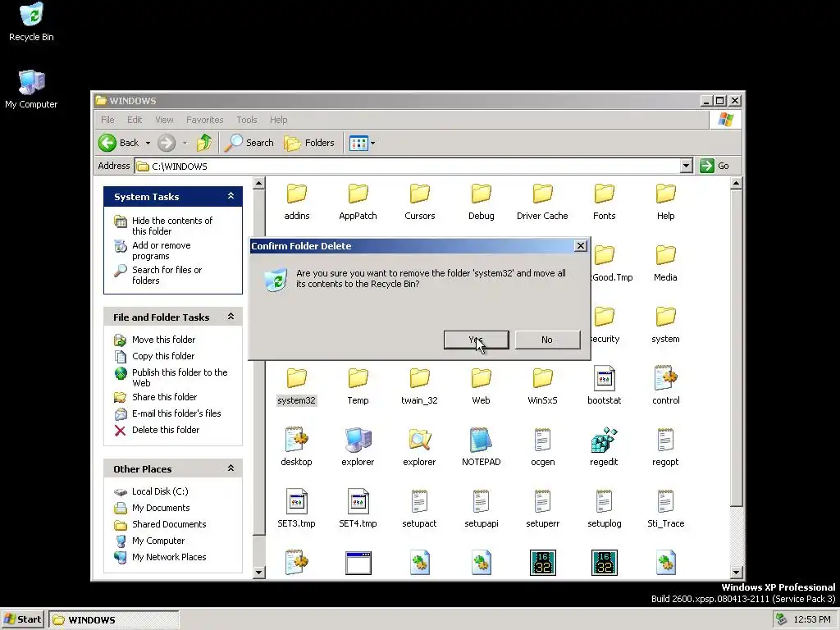Select the setupapi log file icon
This screenshot has width=840, height=630.
click(481, 501)
